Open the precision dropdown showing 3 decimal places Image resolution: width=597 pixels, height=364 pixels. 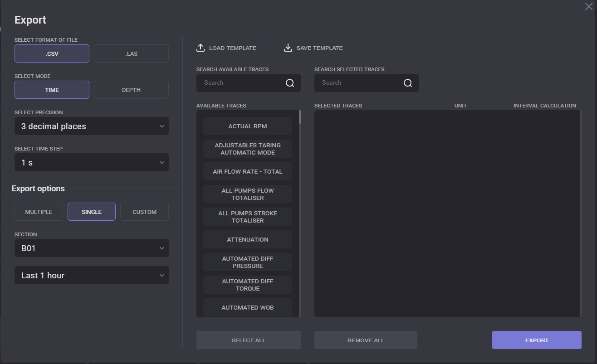(92, 126)
